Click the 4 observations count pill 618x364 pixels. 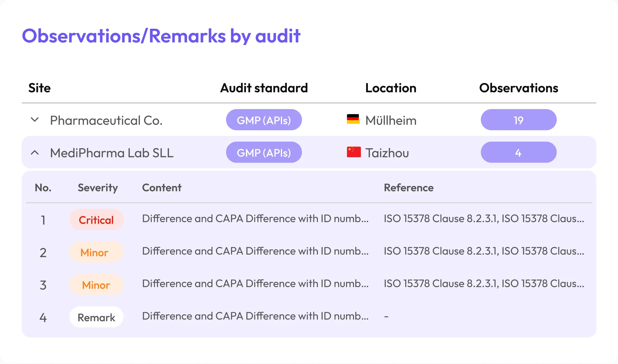518,153
